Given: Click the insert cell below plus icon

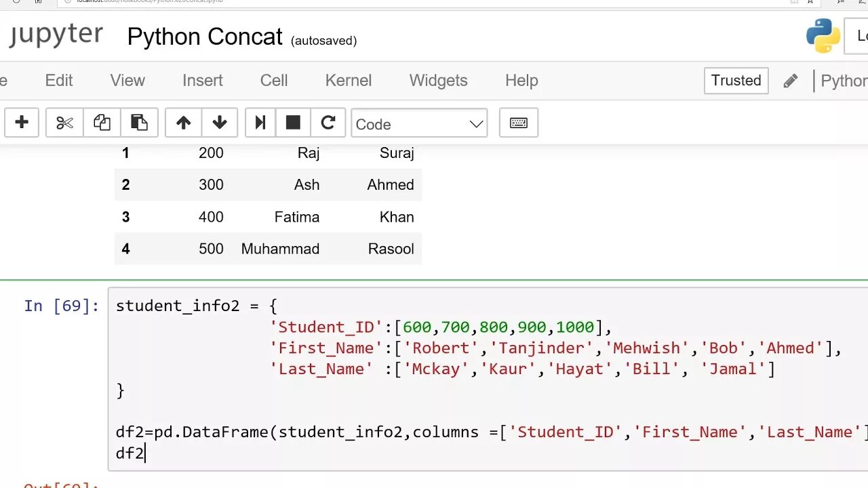Looking at the screenshot, I should (22, 123).
